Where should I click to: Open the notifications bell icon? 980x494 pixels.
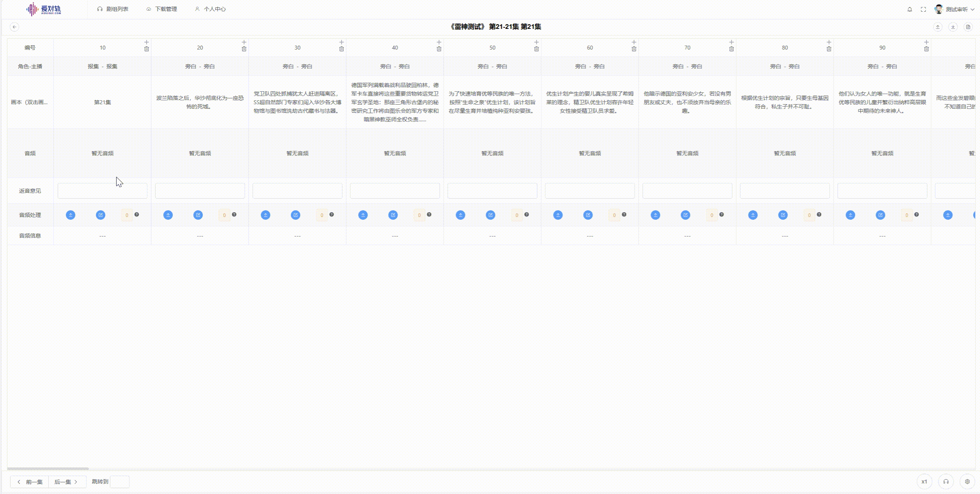coord(909,9)
